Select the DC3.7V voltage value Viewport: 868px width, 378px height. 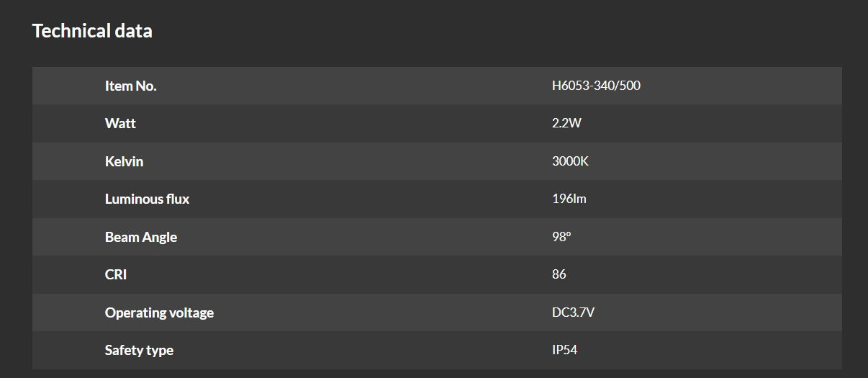(573, 312)
